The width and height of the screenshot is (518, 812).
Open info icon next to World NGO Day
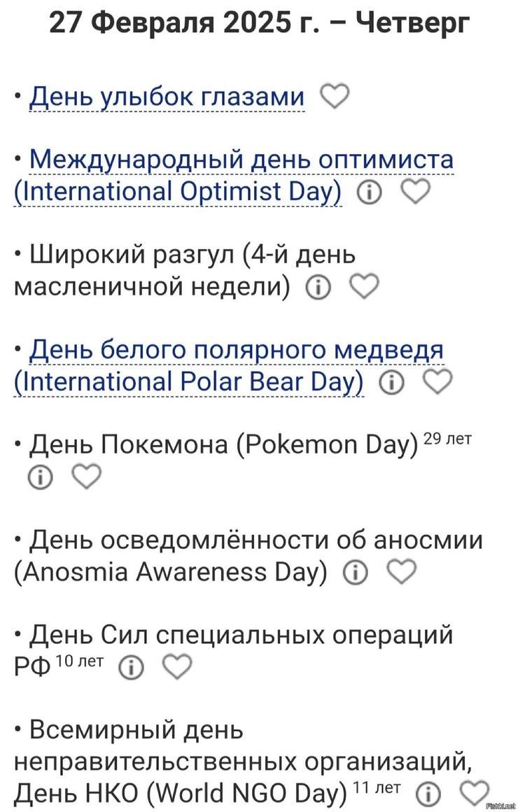428,793
